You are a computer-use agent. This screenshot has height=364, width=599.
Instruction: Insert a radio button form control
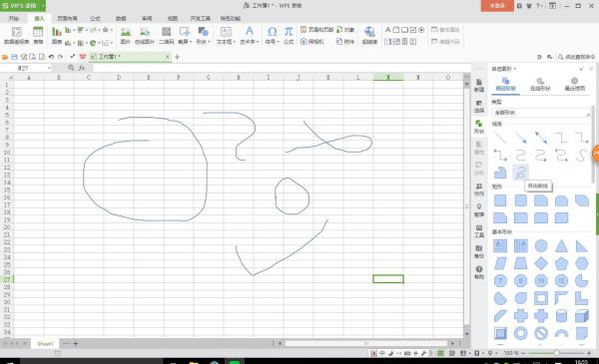pyautogui.click(x=421, y=30)
